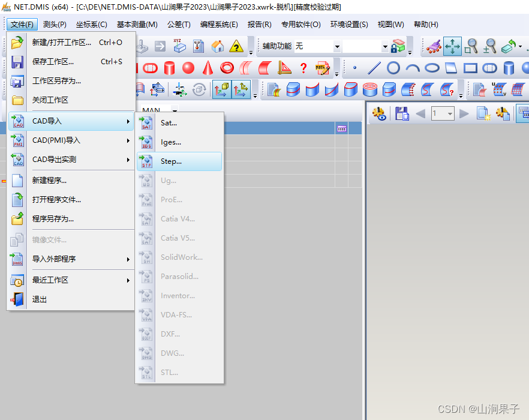
Task: Click the report save floppy disk icon
Action: click(x=402, y=113)
